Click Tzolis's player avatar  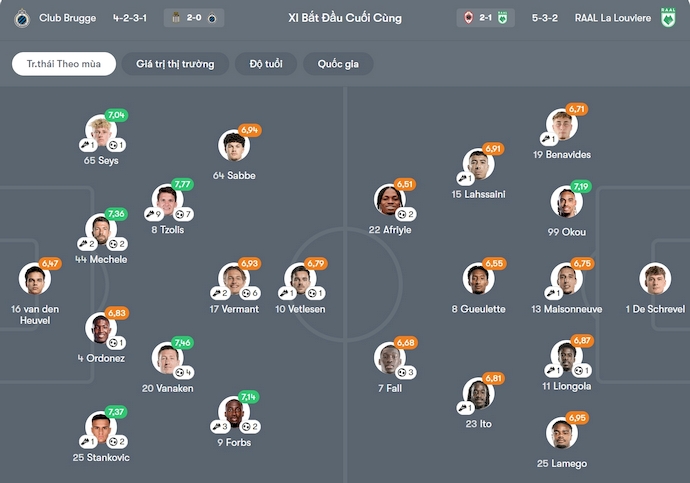[x=167, y=200]
